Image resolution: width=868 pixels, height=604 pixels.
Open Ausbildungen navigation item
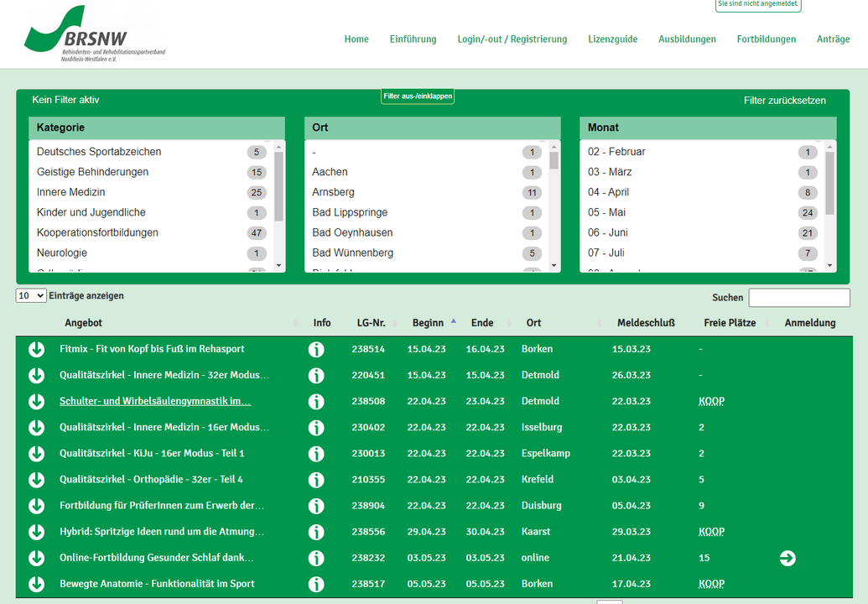687,39
